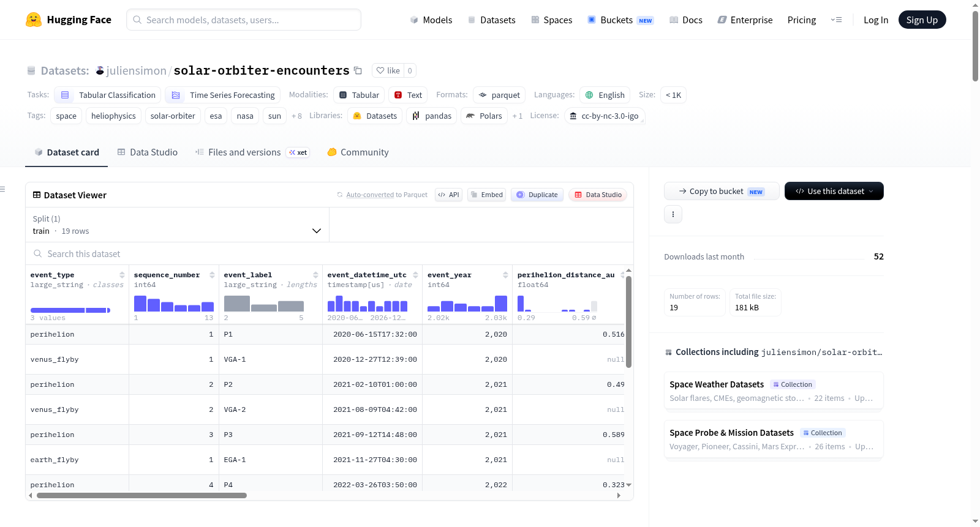The image size is (980, 527).
Task: Click the Duplicate button
Action: pyautogui.click(x=537, y=195)
